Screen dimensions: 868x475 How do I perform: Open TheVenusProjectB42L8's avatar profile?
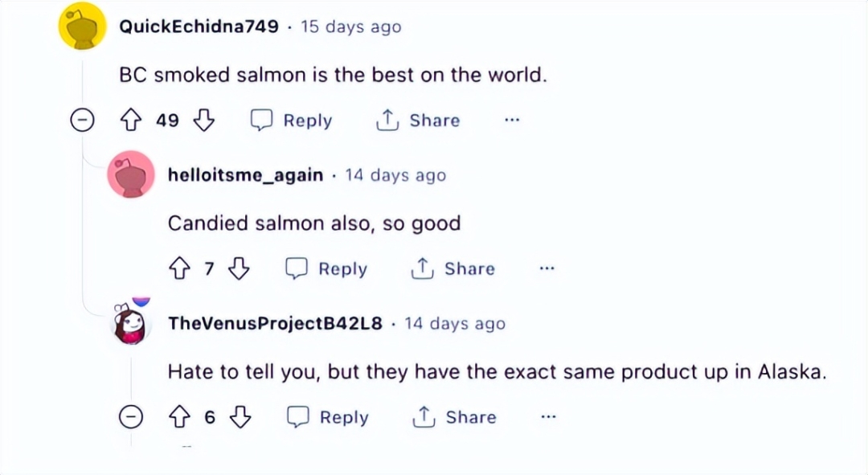click(131, 323)
